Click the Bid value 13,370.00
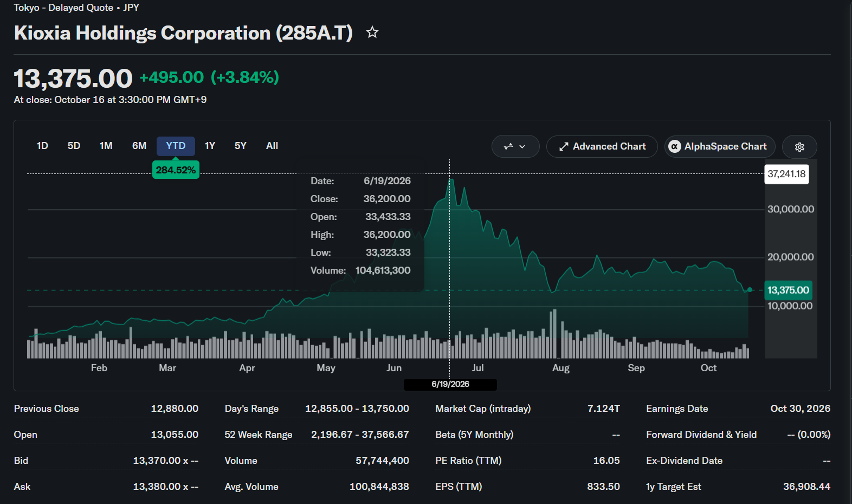This screenshot has height=504, width=852. point(166,461)
